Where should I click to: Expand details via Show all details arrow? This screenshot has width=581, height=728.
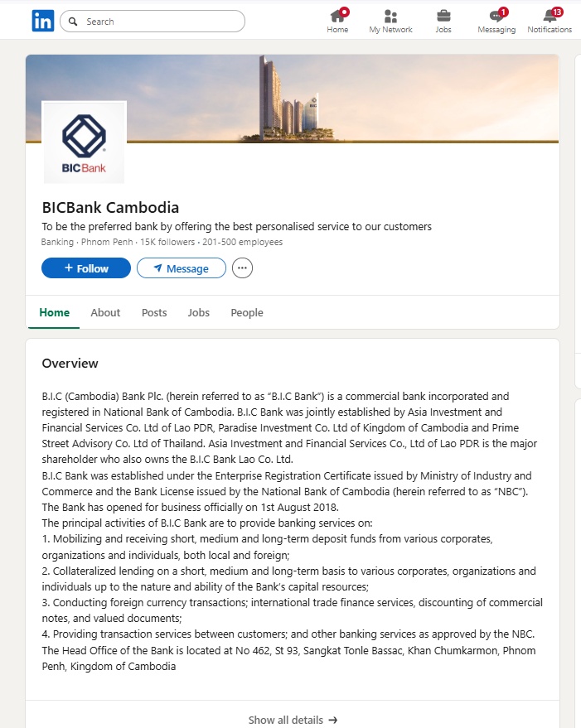[292, 719]
